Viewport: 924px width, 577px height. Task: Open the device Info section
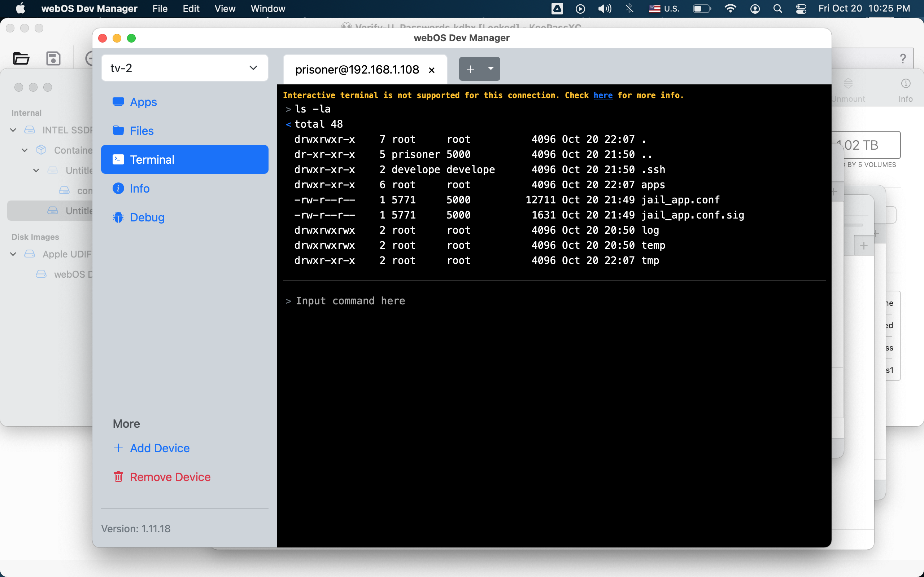139,189
